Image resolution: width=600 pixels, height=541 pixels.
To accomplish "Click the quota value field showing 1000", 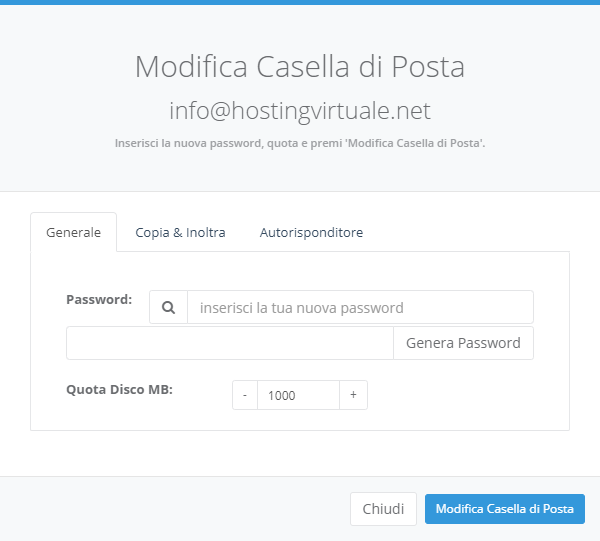I will [x=298, y=395].
